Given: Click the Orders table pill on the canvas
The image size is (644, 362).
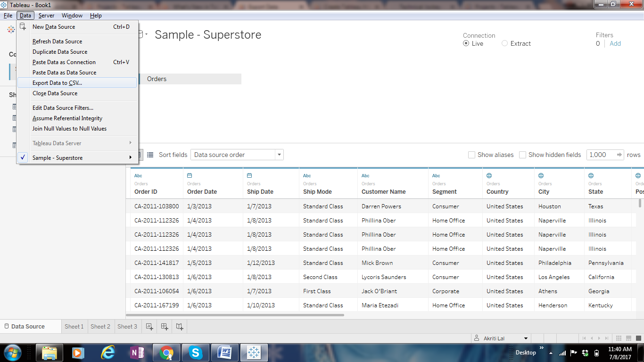Looking at the screenshot, I should coord(189,79).
